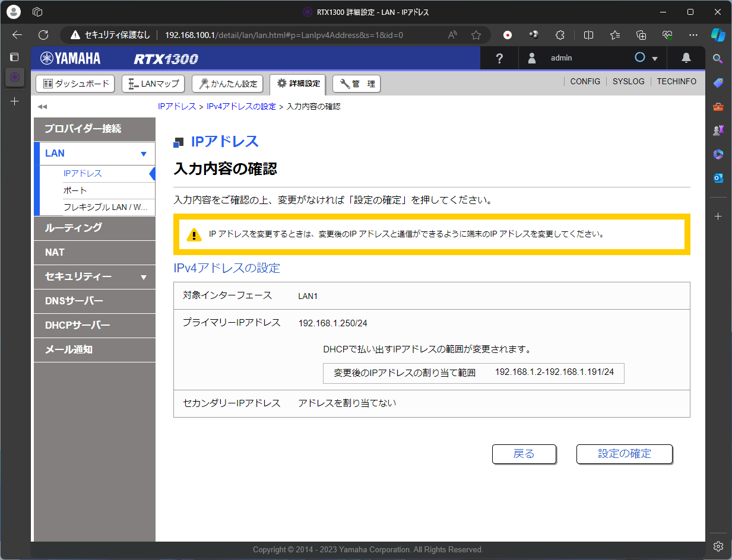
Task: Select ポート in LAN submenu
Action: (75, 190)
